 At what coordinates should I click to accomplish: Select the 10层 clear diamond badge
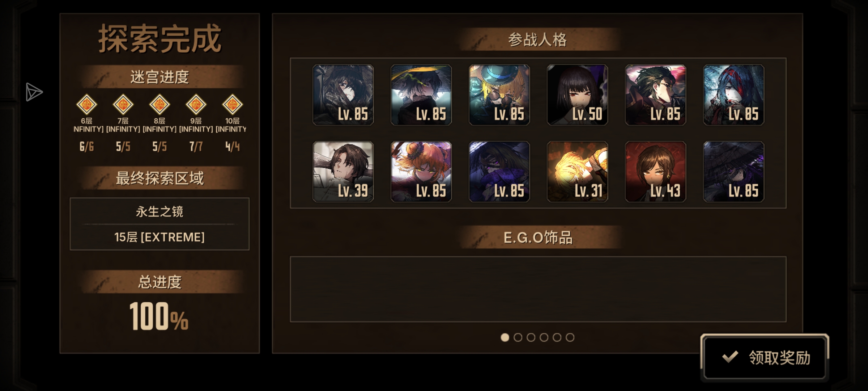tap(232, 105)
